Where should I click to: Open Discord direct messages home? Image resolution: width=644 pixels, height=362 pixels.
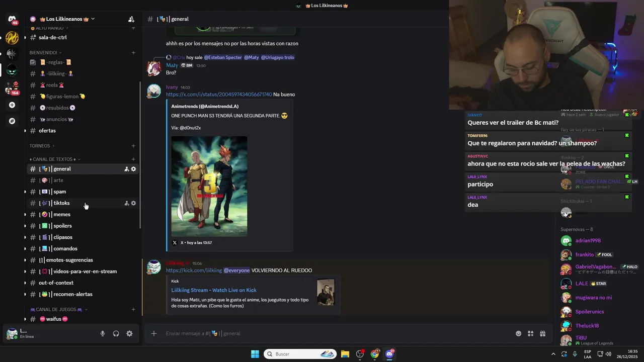(x=12, y=20)
